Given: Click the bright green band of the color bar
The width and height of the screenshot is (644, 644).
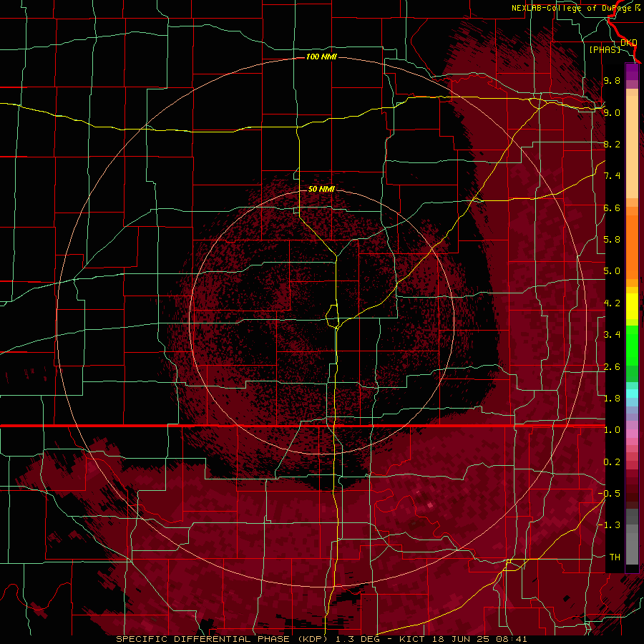Looking at the screenshot, I should 632,345.
